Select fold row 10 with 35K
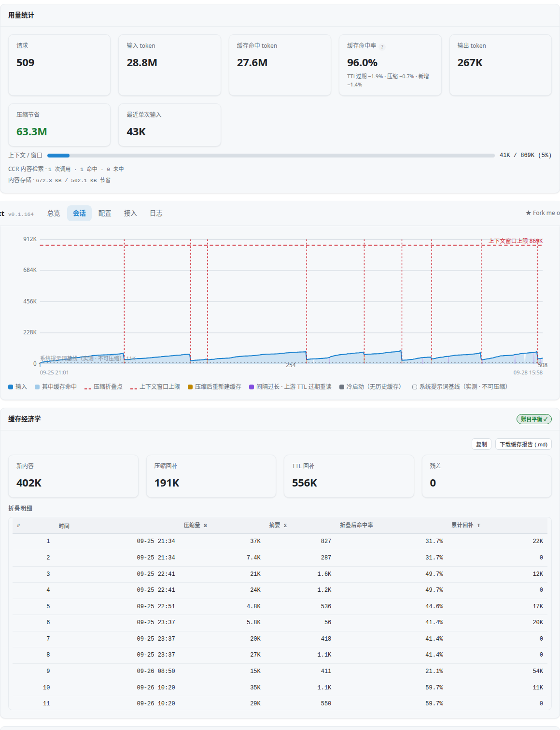 (x=280, y=687)
